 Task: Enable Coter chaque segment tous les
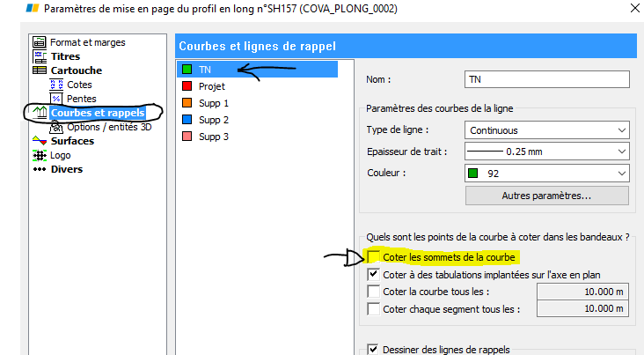click(373, 309)
